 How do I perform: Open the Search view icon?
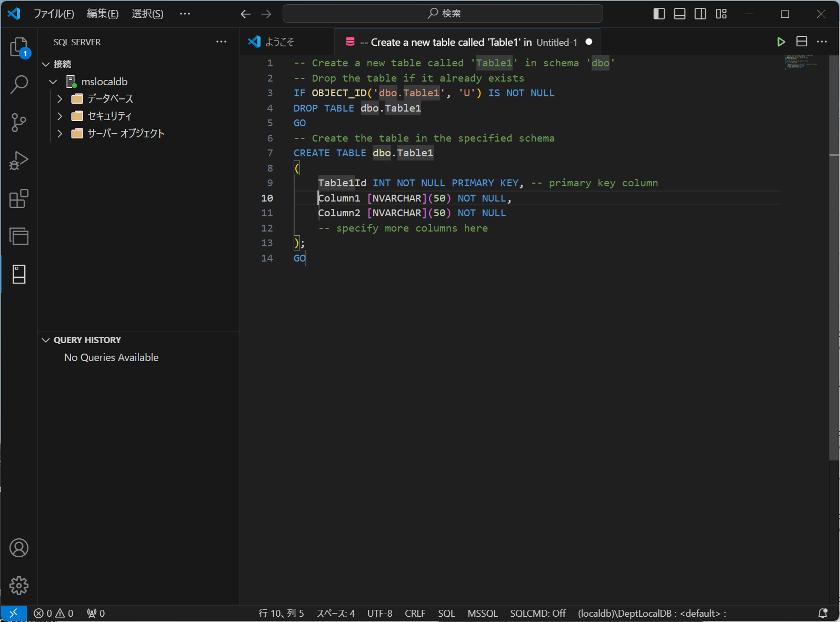[x=19, y=85]
